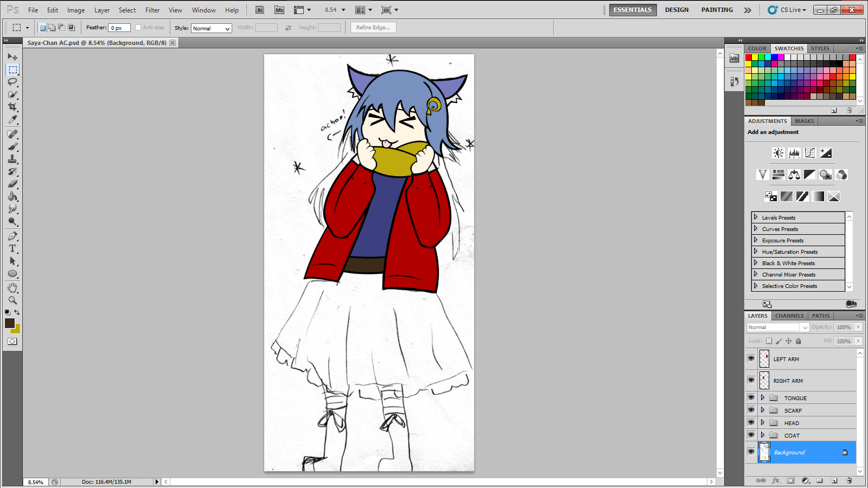The width and height of the screenshot is (868, 488).
Task: Launch Adobe Bridge from the top bar
Action: 260,10
